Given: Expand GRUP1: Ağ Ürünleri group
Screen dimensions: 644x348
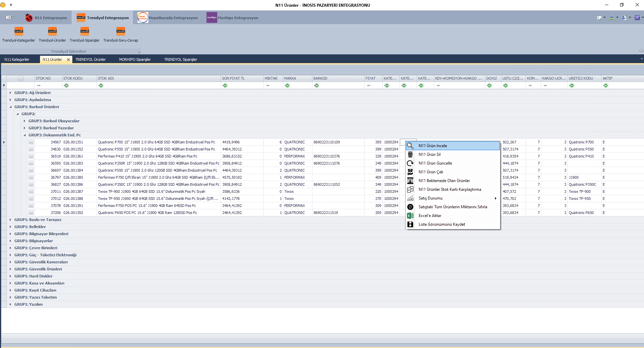Looking at the screenshot, I should pos(10,93).
